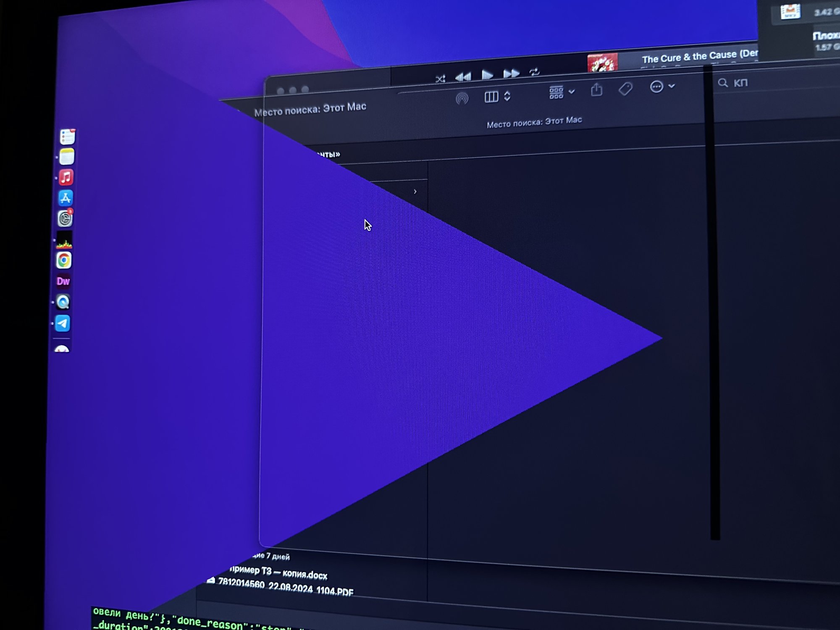The image size is (840, 630).
Task: Toggle repeat in the Music player
Action: (x=534, y=72)
